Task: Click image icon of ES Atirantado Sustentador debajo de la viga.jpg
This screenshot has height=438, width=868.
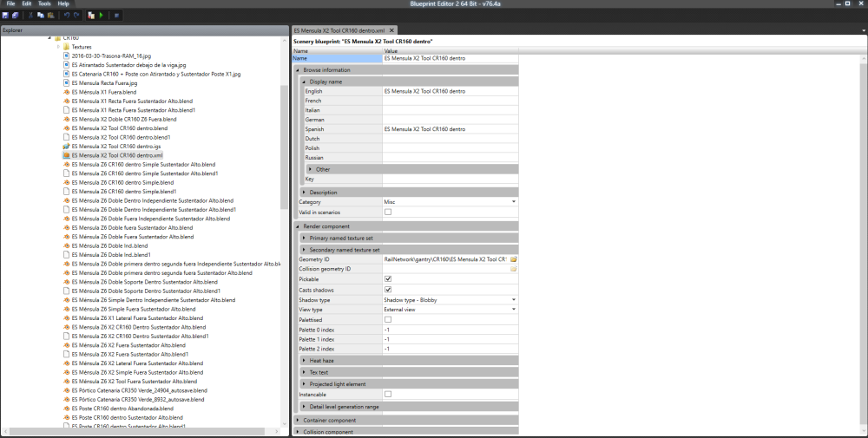Action: point(67,65)
